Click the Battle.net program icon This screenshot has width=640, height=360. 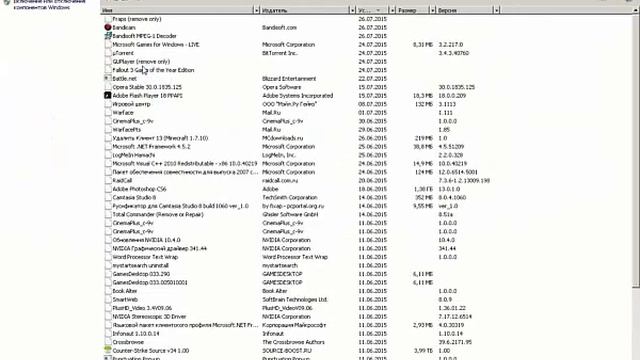108,78
